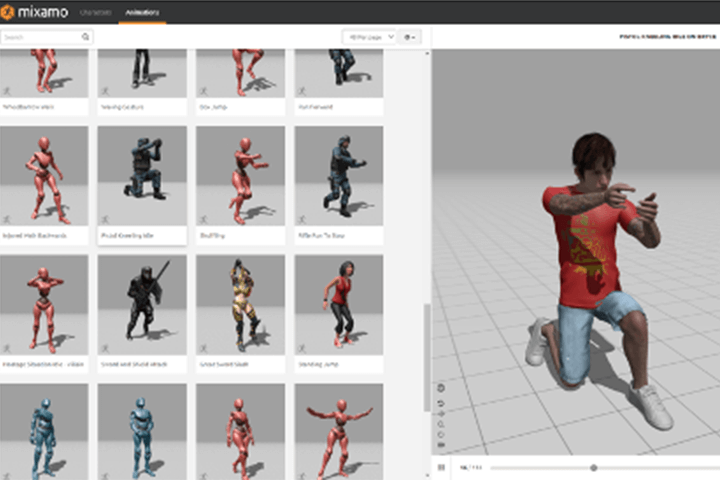This screenshot has width=720, height=480.
Task: Click the frame counter beside timeline
Action: point(471,468)
